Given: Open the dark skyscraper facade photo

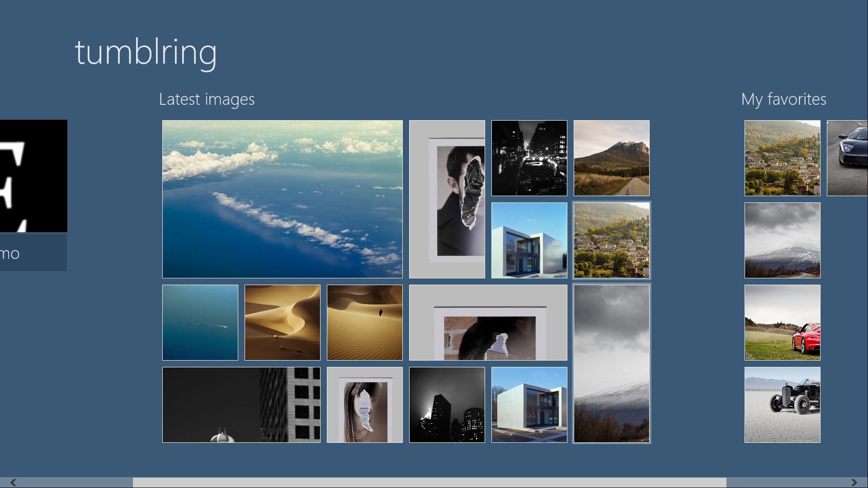Looking at the screenshot, I should coord(241,404).
